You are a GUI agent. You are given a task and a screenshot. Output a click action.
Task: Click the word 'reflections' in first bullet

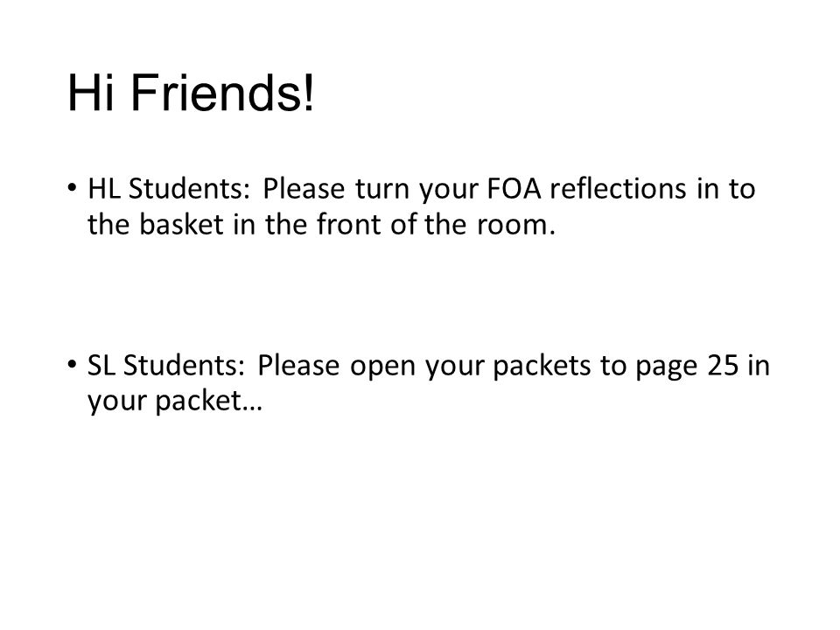(619, 189)
